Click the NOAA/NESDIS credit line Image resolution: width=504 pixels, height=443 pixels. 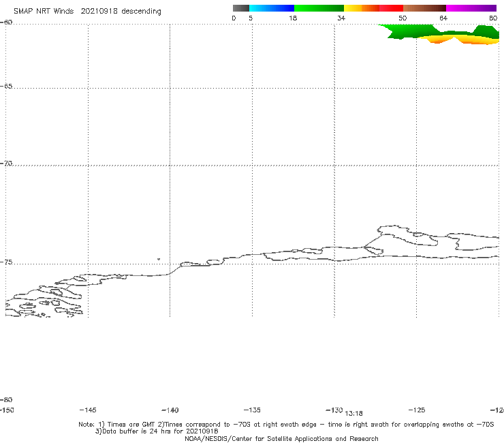(281, 439)
